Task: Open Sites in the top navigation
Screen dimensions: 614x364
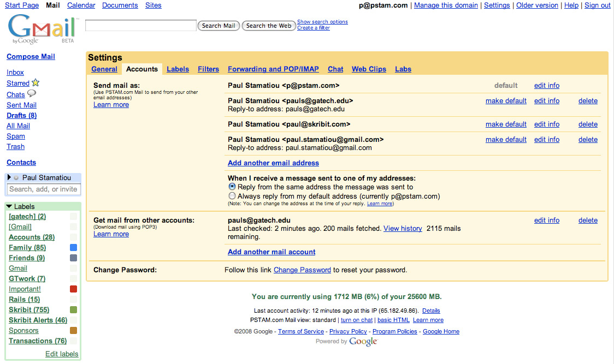Action: click(153, 5)
